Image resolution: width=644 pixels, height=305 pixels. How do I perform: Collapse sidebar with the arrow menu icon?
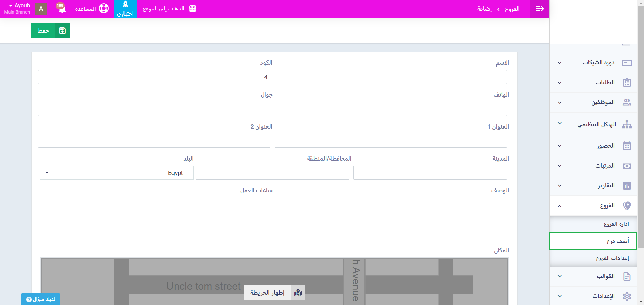point(540,9)
